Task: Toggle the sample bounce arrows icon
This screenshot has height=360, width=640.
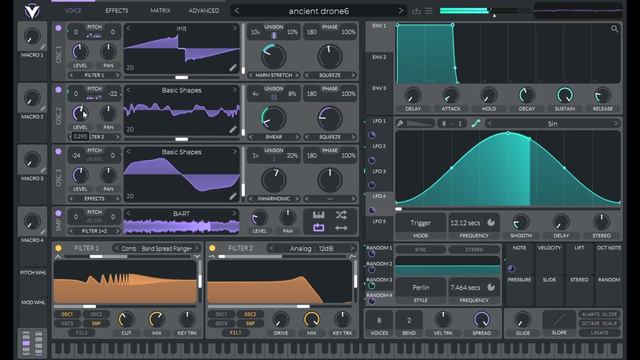Action: [341, 228]
